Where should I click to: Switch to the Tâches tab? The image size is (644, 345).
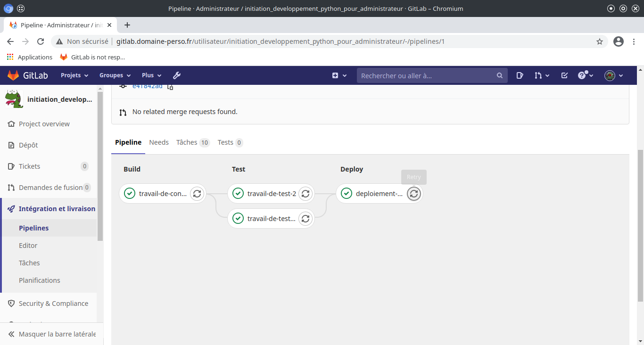click(192, 142)
